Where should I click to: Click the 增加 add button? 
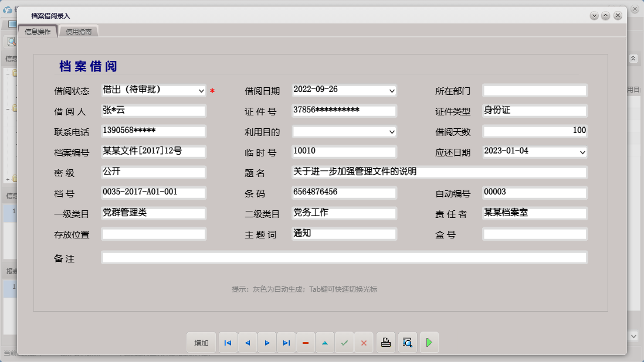coord(201,343)
